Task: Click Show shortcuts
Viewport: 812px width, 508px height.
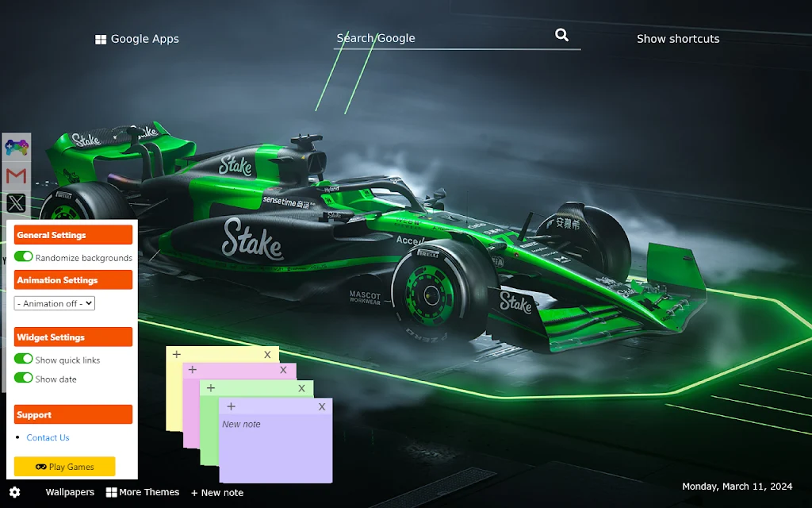Action: [x=678, y=39]
